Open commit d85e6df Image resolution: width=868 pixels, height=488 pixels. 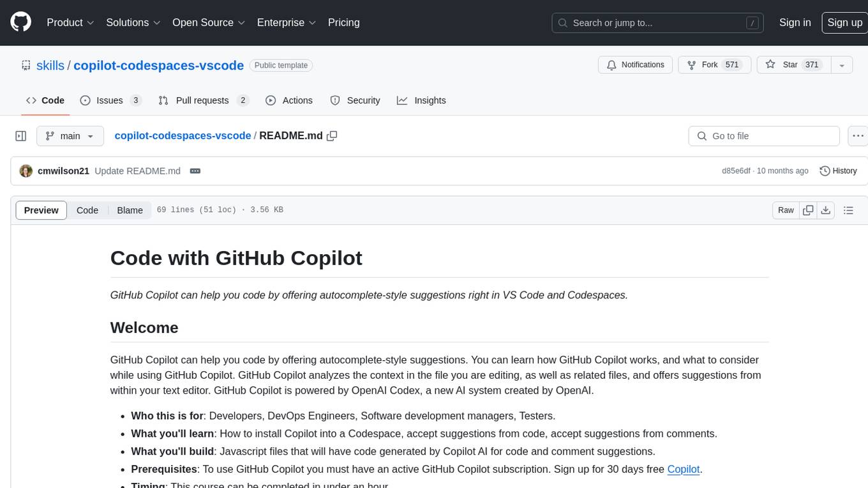[736, 171]
